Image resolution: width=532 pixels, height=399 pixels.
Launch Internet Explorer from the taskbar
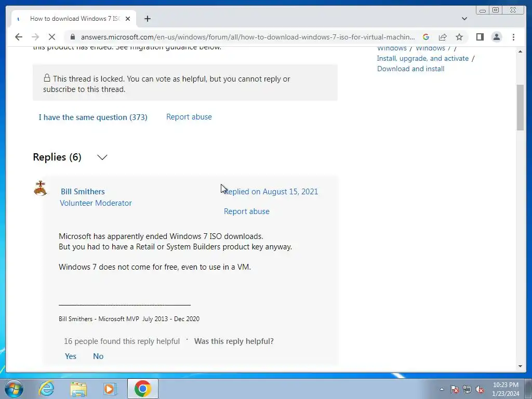(x=46, y=389)
